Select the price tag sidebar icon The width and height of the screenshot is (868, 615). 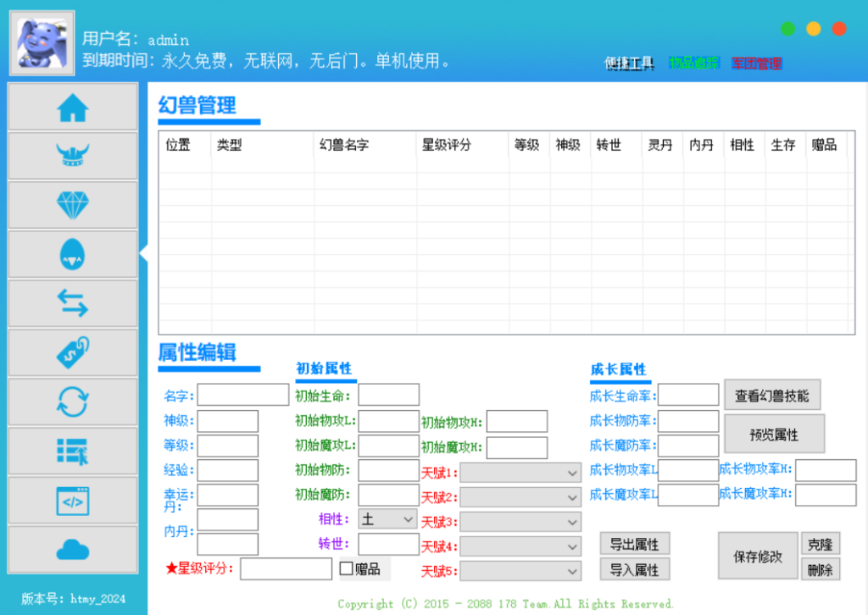[x=73, y=353]
